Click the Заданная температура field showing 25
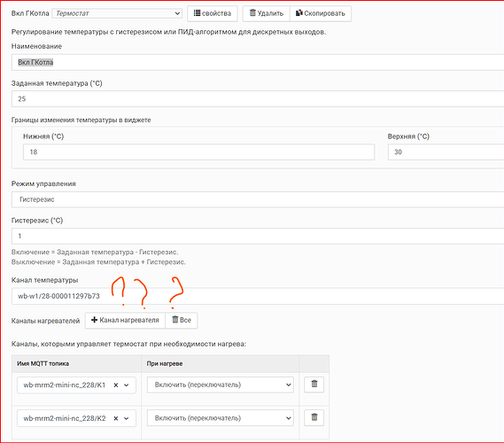 (258, 98)
